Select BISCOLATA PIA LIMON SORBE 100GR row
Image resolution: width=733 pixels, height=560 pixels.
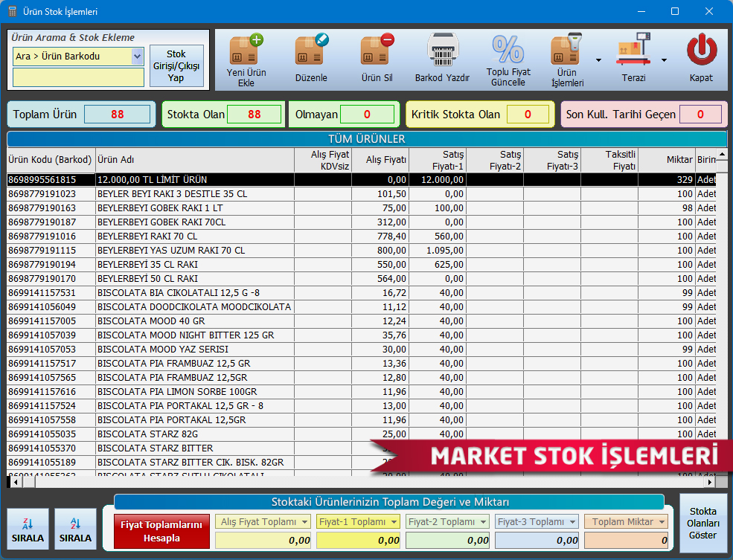362,391
